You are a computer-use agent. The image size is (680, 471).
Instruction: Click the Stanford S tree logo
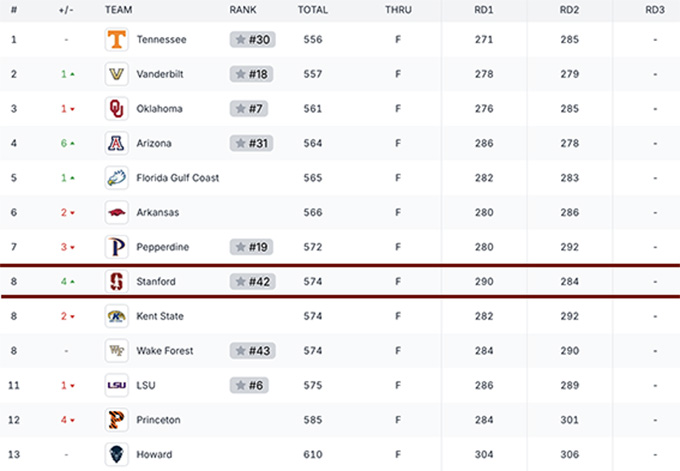(x=117, y=281)
